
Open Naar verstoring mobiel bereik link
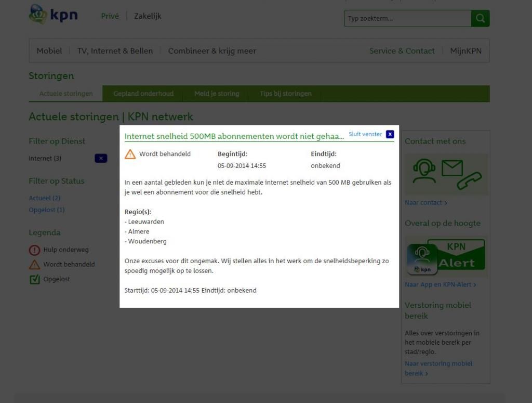pyautogui.click(x=438, y=368)
